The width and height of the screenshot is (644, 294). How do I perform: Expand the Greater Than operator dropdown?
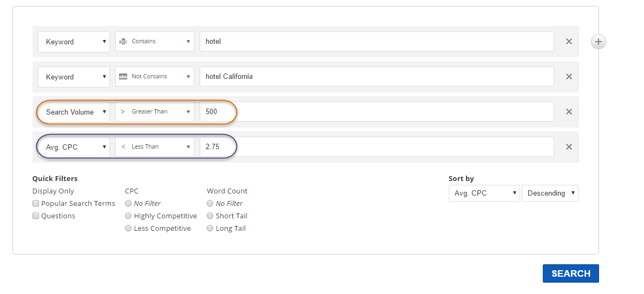[155, 112]
